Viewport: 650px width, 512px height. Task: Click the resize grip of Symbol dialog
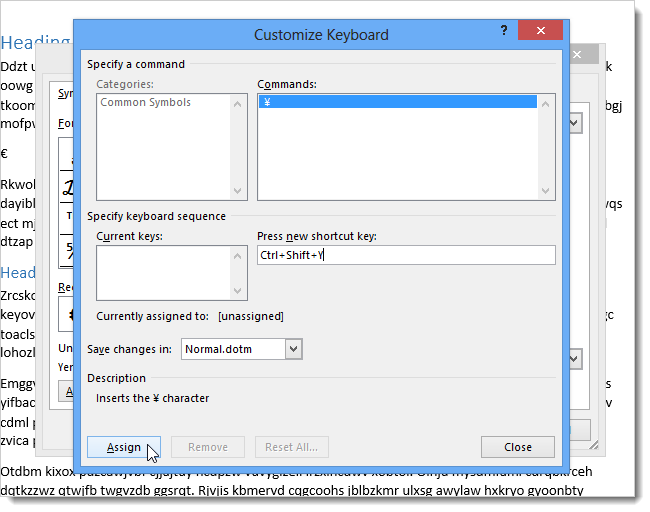pos(594,444)
